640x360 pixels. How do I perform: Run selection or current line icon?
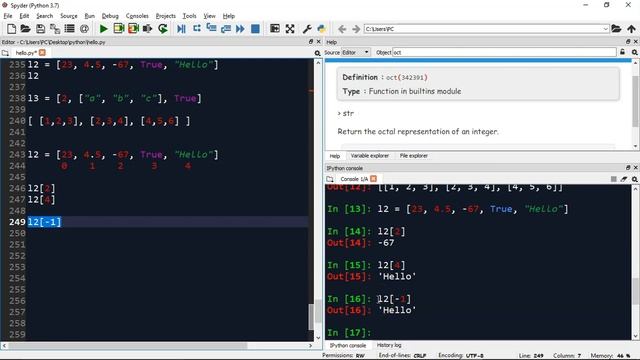[148, 29]
